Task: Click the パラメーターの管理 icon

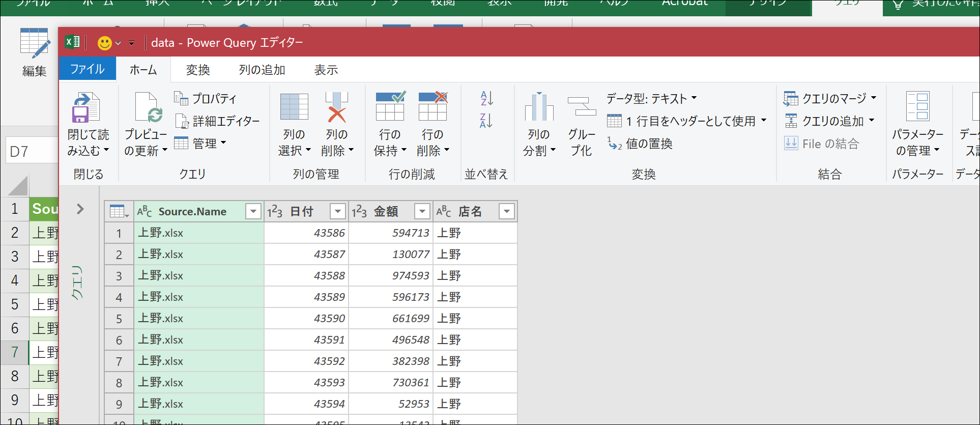Action: pyautogui.click(x=918, y=106)
